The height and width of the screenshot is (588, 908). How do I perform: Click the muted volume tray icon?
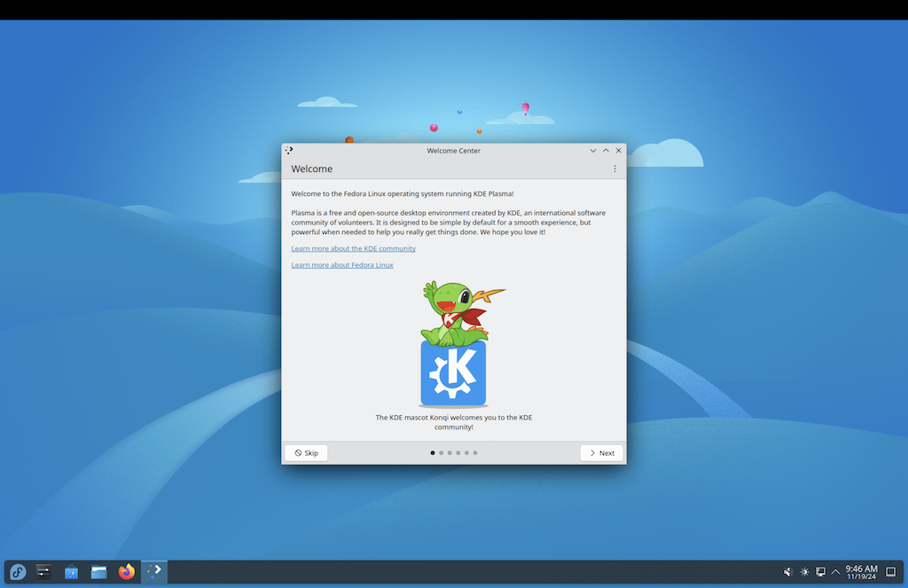[x=788, y=572]
